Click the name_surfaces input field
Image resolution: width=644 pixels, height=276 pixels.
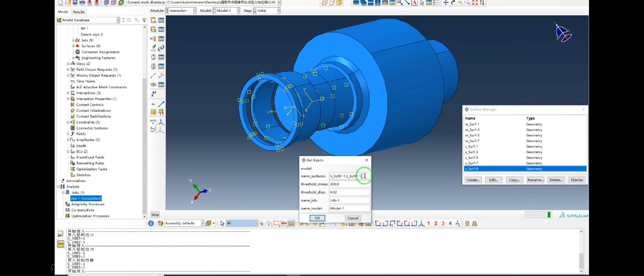[350, 176]
